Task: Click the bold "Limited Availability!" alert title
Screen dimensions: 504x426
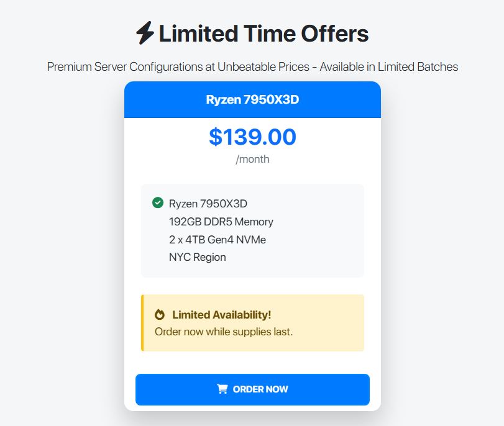Action: coord(221,315)
